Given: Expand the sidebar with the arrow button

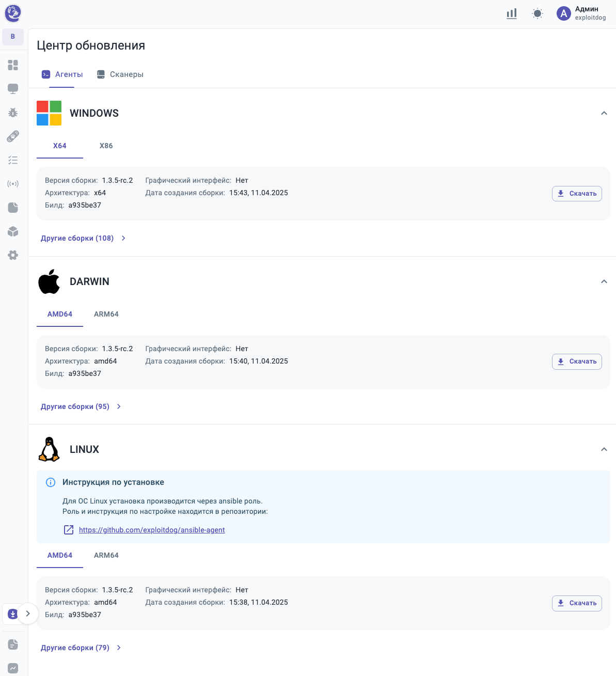Looking at the screenshot, I should (x=28, y=614).
